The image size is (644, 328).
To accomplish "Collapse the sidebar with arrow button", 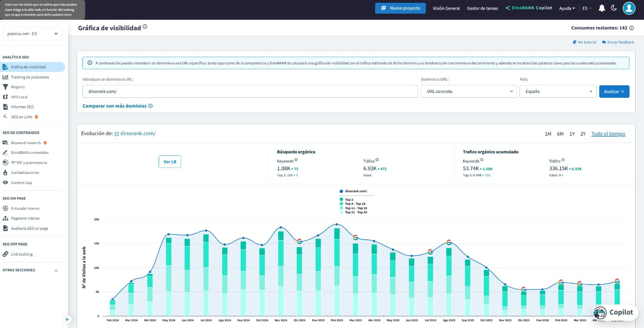I will point(67,320).
